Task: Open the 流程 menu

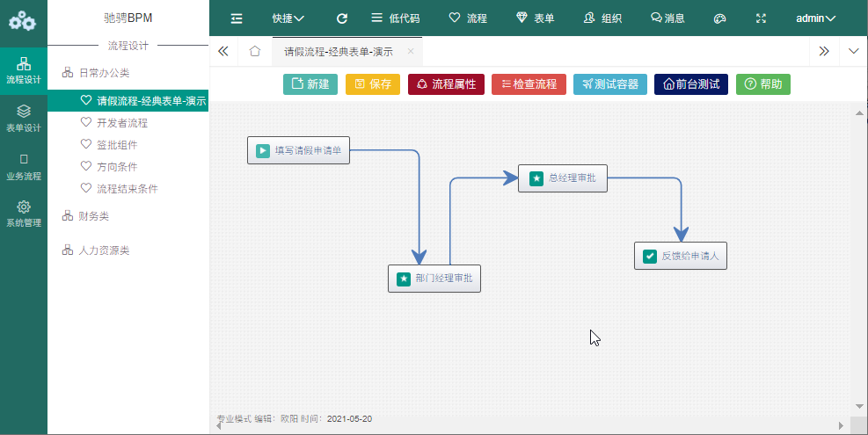Action: point(468,18)
